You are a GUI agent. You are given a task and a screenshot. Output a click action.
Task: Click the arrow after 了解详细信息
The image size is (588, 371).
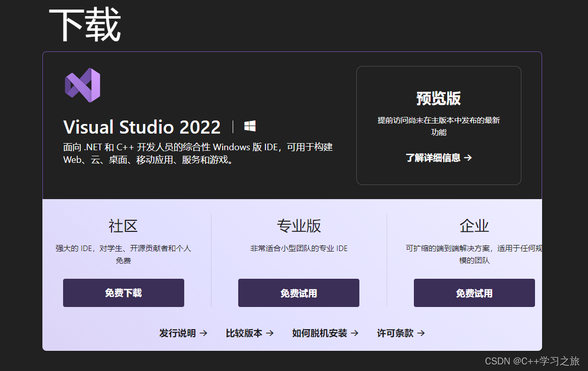point(468,158)
